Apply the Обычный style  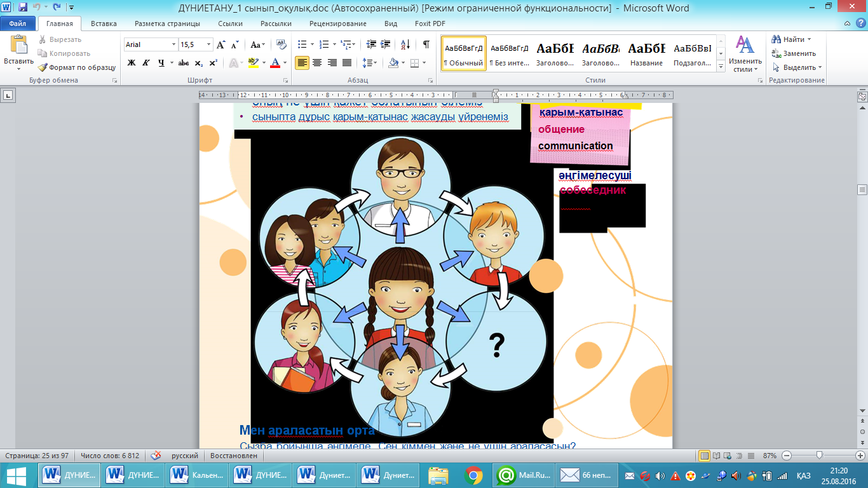[464, 53]
